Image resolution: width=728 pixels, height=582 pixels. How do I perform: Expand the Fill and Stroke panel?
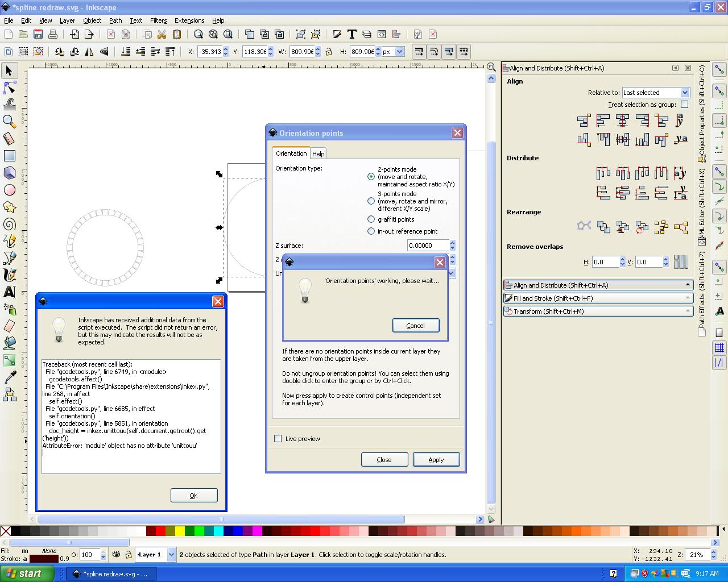(598, 298)
